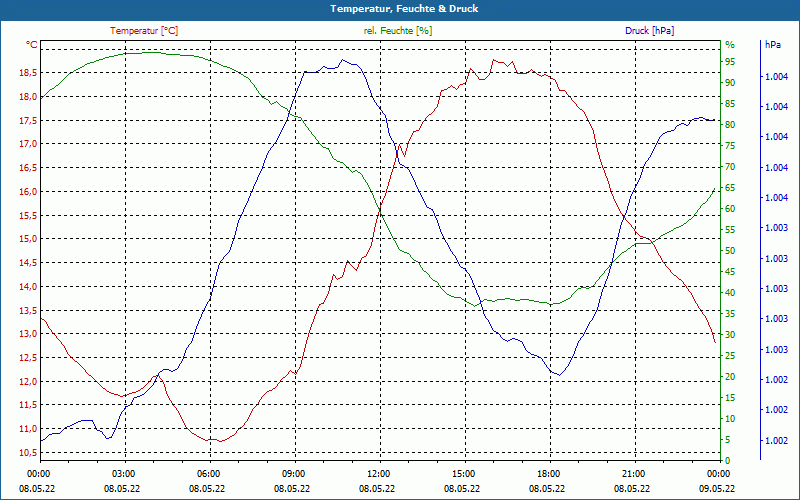Image resolution: width=800 pixels, height=500 pixels.
Task: Click the '80' humidity axis tick
Action: [730, 125]
